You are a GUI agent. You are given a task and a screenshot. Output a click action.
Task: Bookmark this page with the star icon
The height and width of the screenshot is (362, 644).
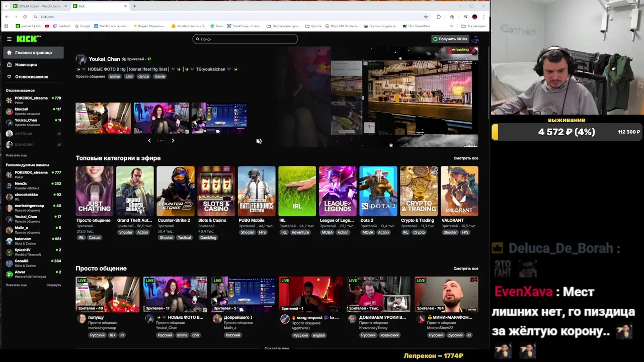(x=426, y=17)
